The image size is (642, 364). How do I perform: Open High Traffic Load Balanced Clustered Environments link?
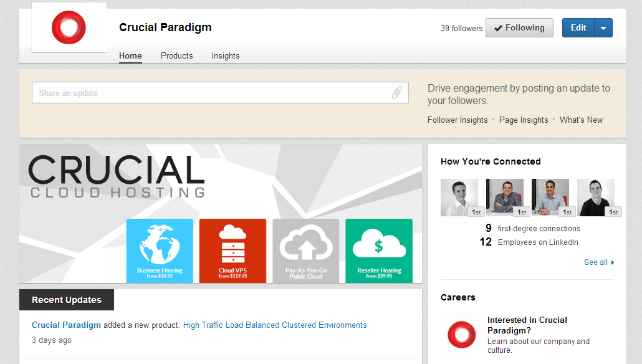(x=275, y=325)
